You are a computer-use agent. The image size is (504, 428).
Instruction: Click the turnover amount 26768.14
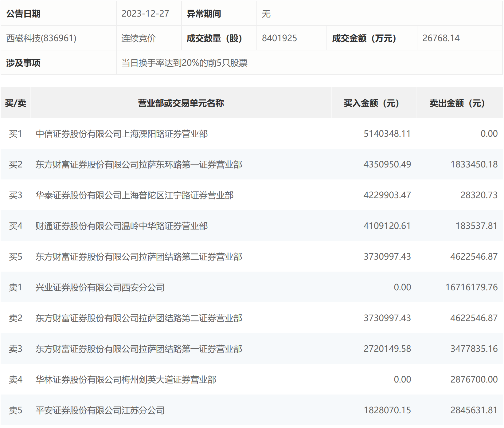(x=441, y=38)
